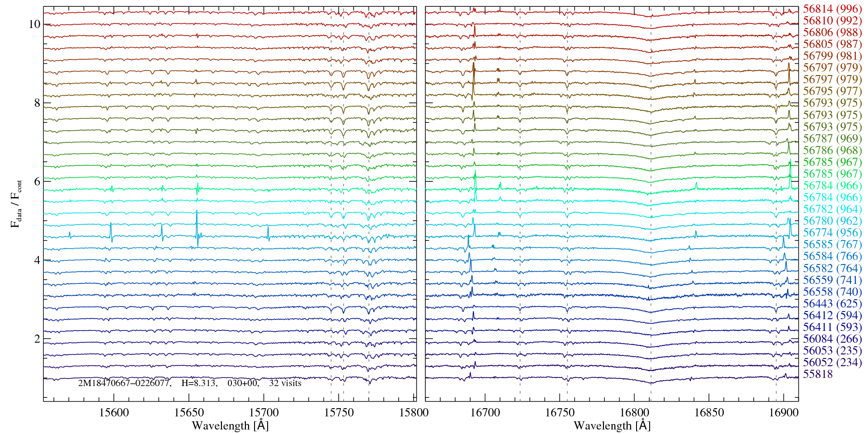The height and width of the screenshot is (434, 868).
Task: Choose the 56084 (266) visit label
Action: pos(832,339)
